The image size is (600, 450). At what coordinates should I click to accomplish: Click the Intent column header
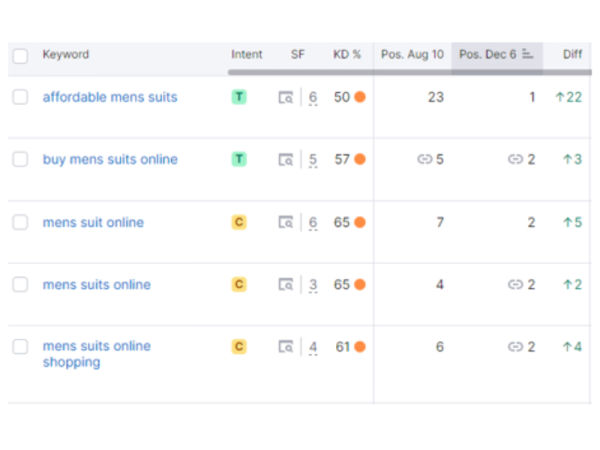[246, 55]
